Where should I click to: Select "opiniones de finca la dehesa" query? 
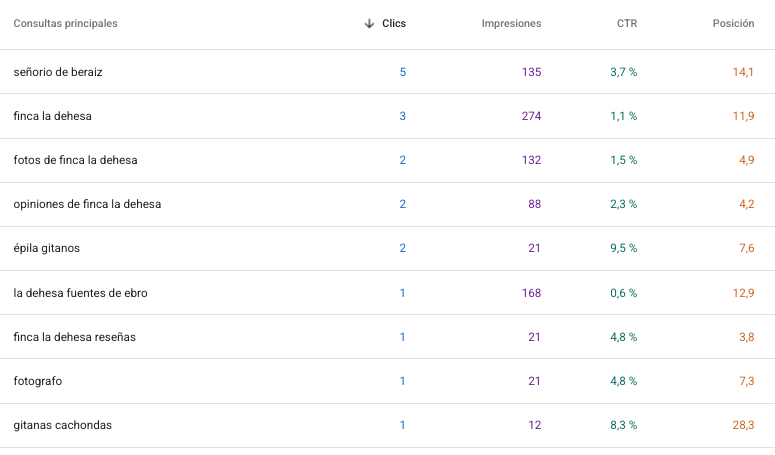tap(87, 204)
